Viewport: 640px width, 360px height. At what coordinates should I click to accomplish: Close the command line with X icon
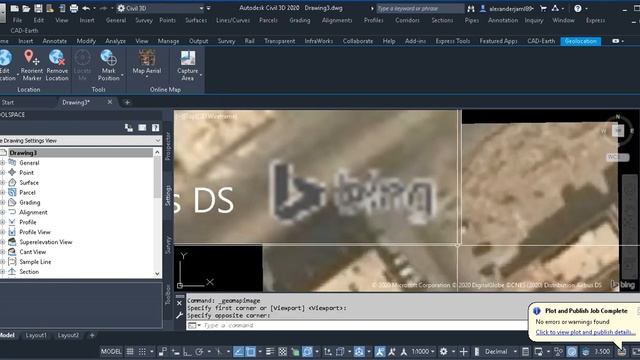(x=179, y=303)
